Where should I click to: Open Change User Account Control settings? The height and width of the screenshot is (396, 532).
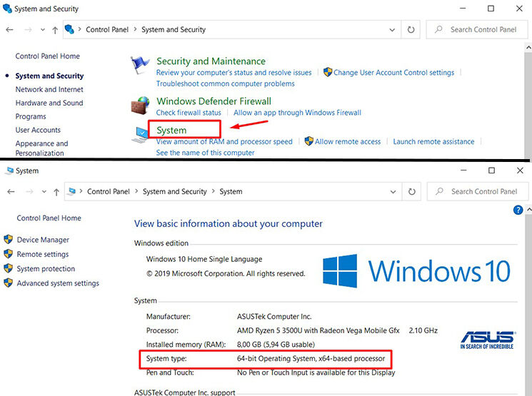click(393, 73)
